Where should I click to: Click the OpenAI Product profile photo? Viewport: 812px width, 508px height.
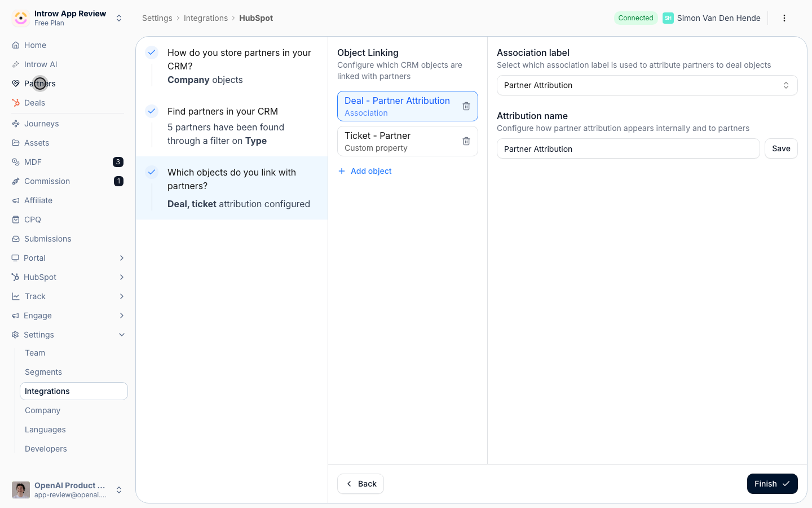(21, 490)
